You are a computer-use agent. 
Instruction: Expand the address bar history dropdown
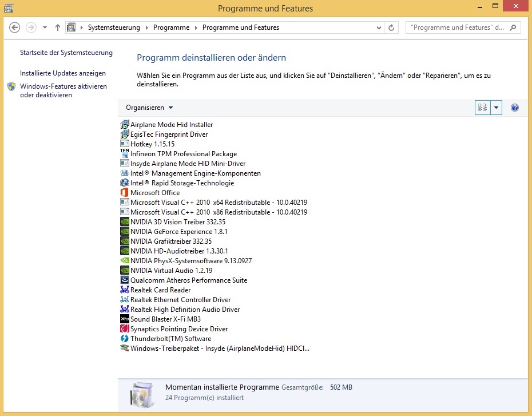(x=379, y=28)
